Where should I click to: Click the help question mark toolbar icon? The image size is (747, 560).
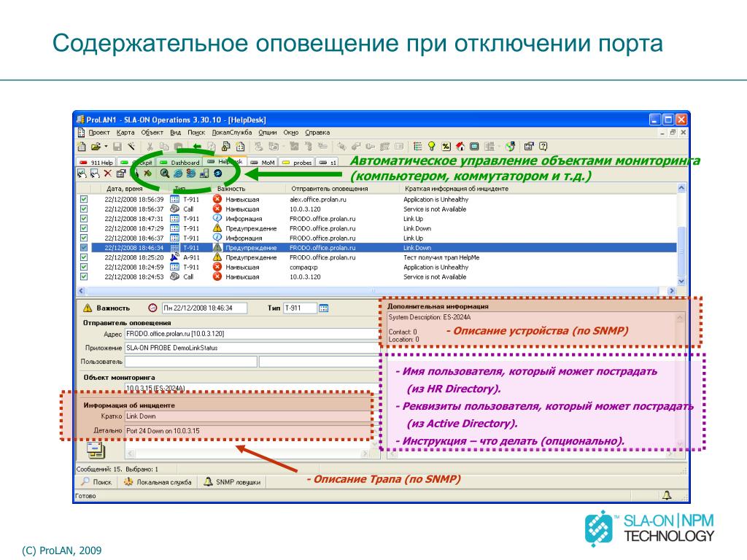click(543, 146)
